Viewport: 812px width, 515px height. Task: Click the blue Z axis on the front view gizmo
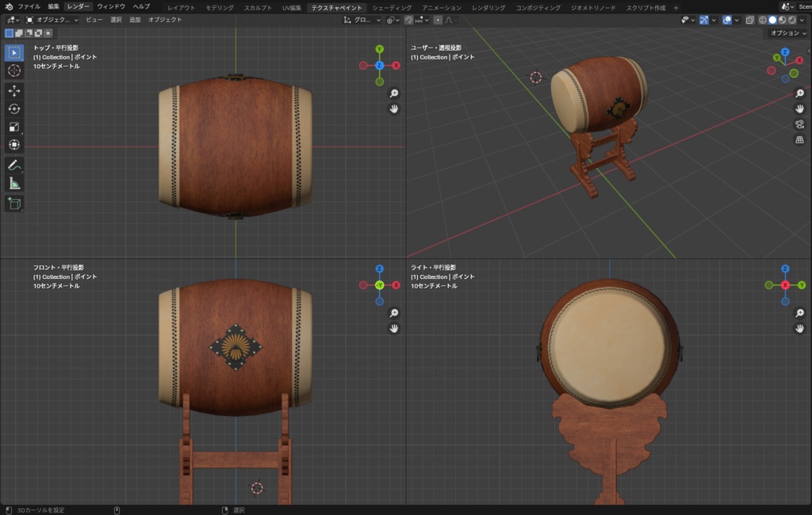[380, 269]
